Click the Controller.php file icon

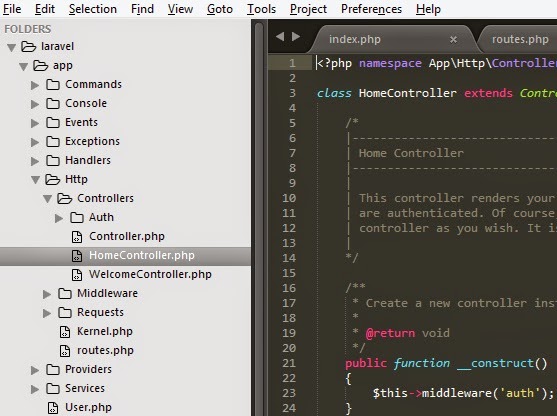(77, 237)
